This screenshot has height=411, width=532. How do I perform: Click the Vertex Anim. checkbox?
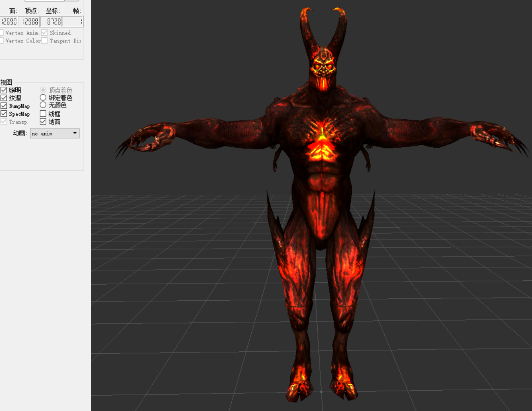tap(2, 33)
